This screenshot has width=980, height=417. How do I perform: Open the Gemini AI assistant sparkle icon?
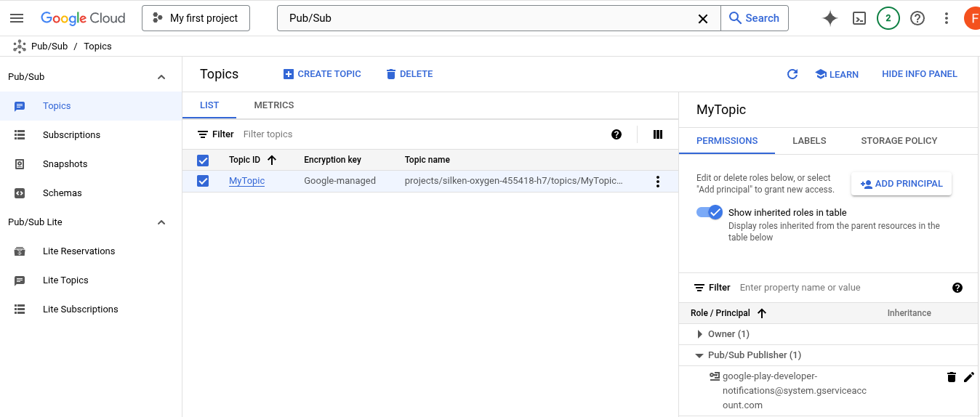click(x=830, y=18)
